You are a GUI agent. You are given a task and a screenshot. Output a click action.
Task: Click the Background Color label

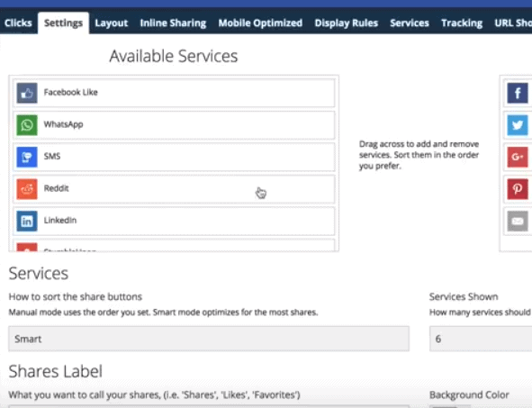(x=469, y=395)
